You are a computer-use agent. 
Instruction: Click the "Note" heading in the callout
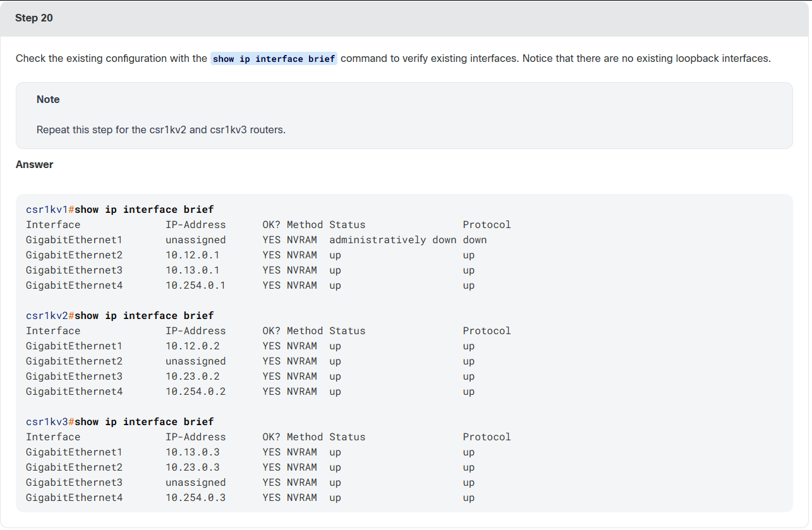[x=48, y=99]
